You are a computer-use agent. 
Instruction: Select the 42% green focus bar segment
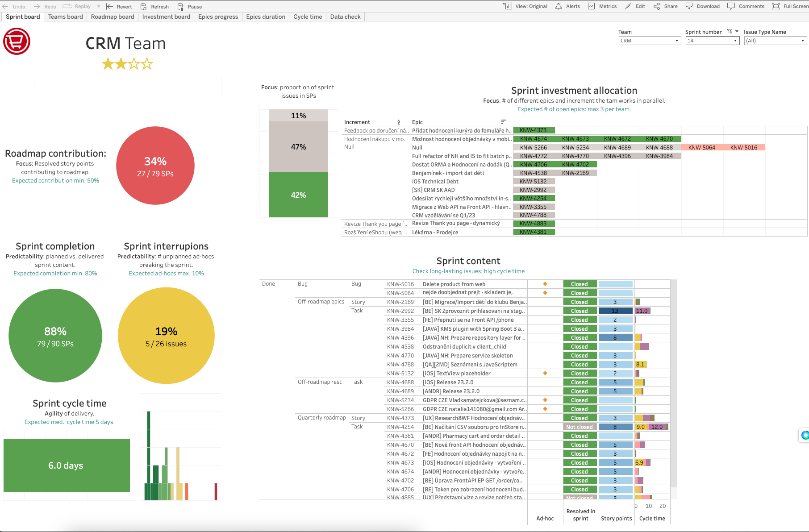coord(299,195)
